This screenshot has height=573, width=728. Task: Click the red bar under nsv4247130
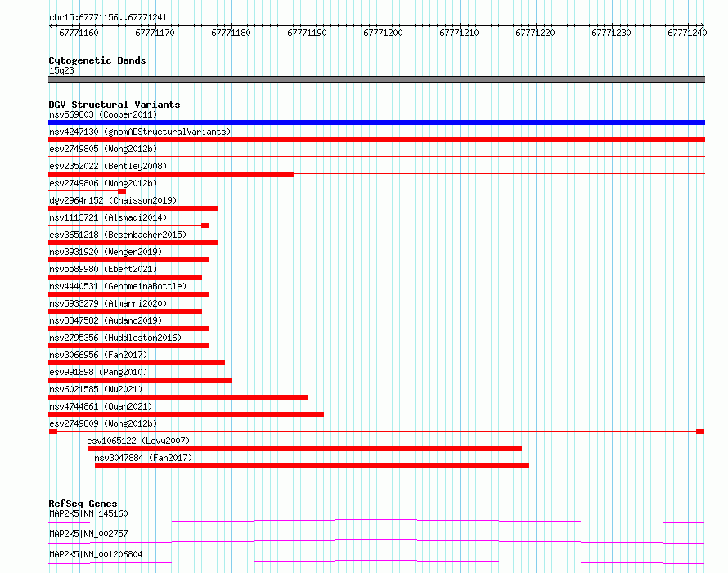(376, 140)
